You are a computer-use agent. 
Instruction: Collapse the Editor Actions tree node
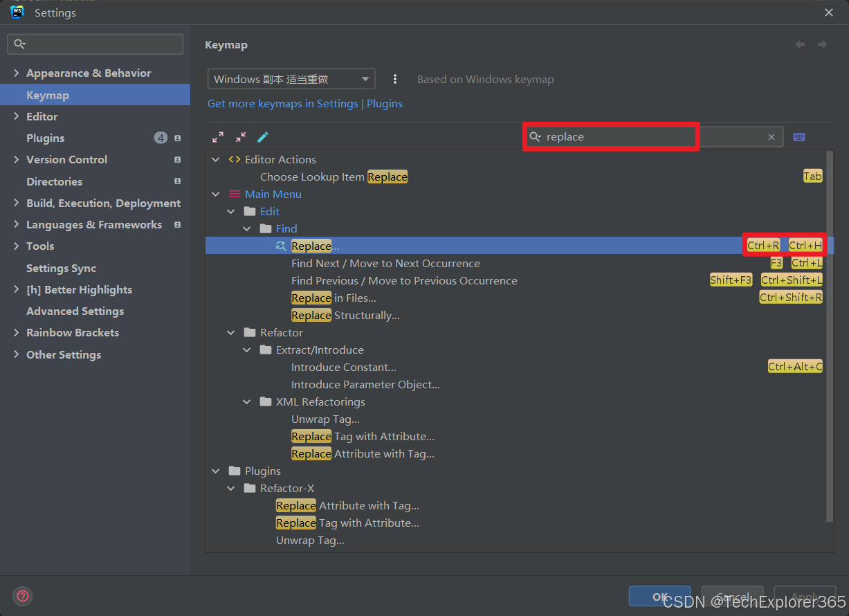tap(216, 159)
